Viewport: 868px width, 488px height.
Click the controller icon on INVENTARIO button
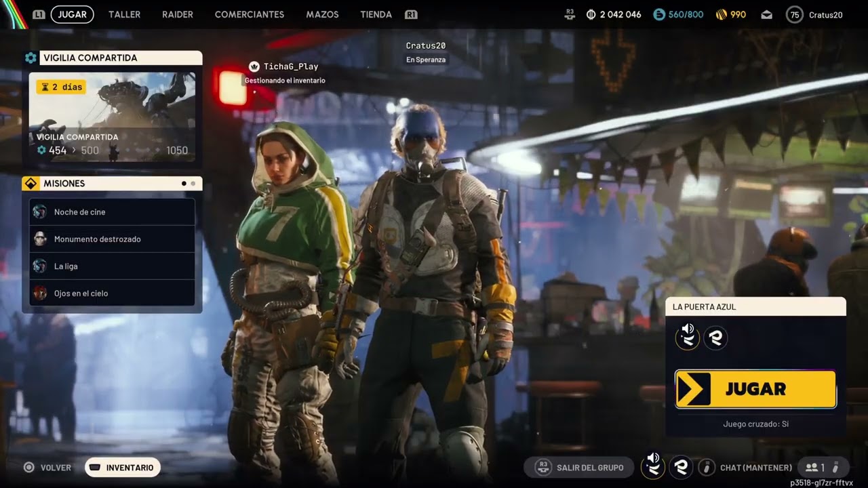tap(95, 468)
